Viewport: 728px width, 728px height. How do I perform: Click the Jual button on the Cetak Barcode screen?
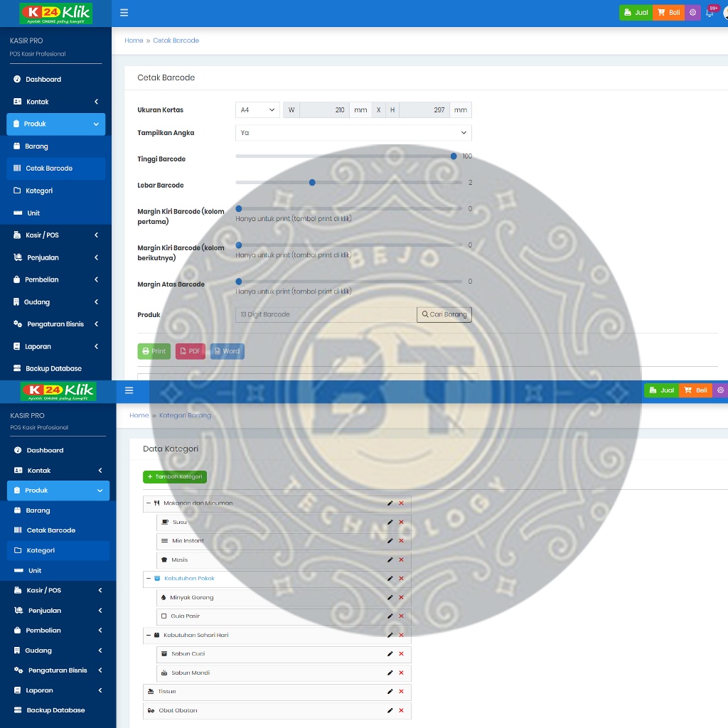636,13
